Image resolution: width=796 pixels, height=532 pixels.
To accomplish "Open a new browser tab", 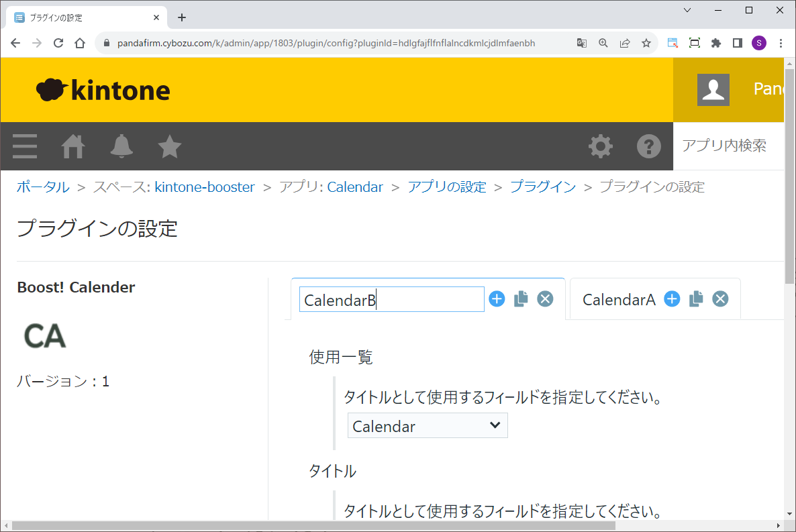I will tap(182, 17).
